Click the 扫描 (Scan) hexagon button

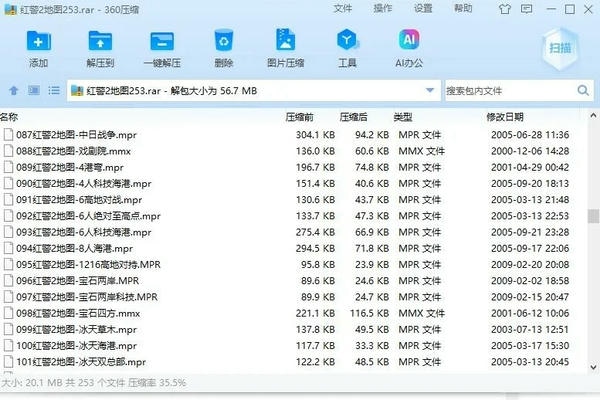(560, 49)
